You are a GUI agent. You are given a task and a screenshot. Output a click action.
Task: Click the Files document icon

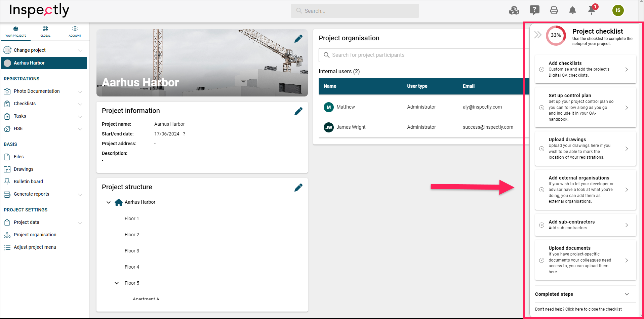[7, 157]
